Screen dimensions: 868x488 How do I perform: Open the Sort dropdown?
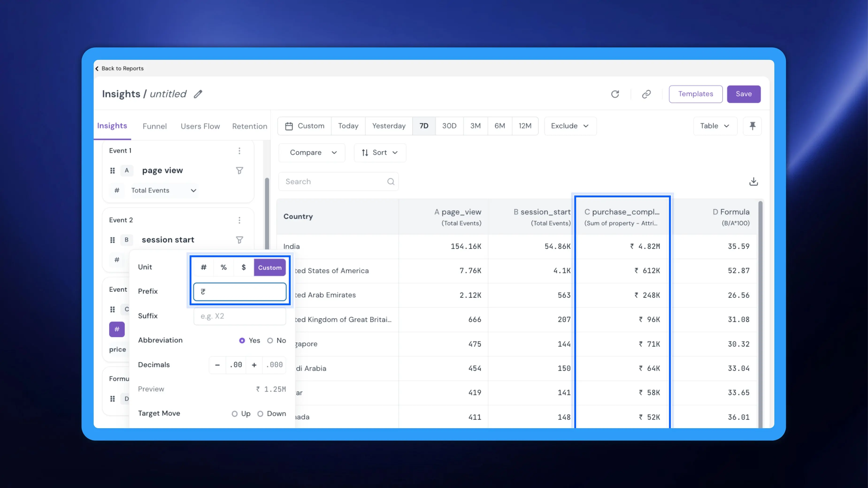pyautogui.click(x=380, y=152)
